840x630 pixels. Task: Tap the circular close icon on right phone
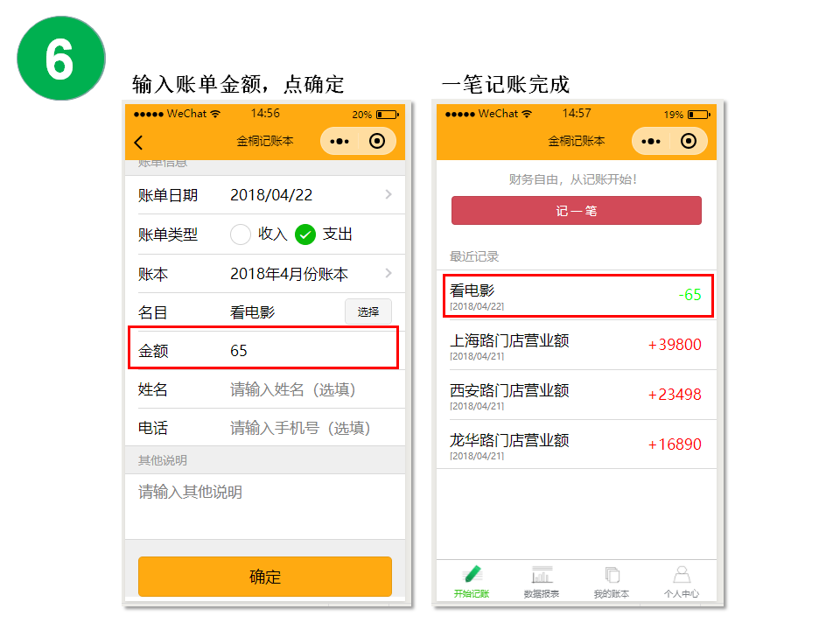click(x=689, y=141)
